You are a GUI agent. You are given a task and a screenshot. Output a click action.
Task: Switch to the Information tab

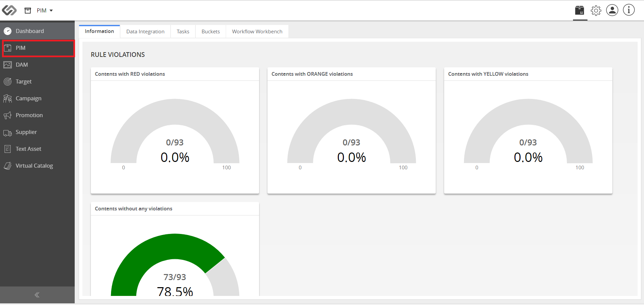[99, 31]
